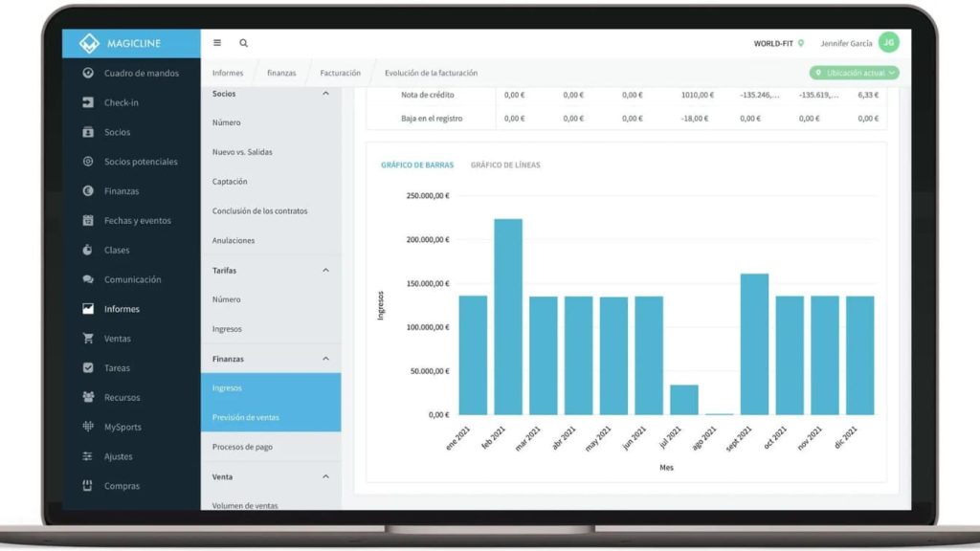Select Procesos de pago menu item
The width and height of the screenshot is (980, 551).
(x=244, y=447)
